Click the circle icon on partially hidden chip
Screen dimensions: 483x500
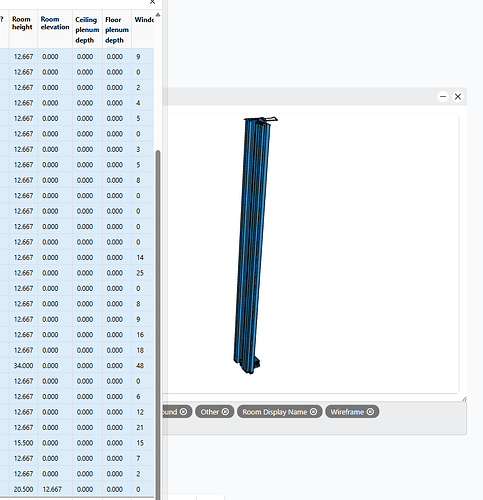point(183,412)
